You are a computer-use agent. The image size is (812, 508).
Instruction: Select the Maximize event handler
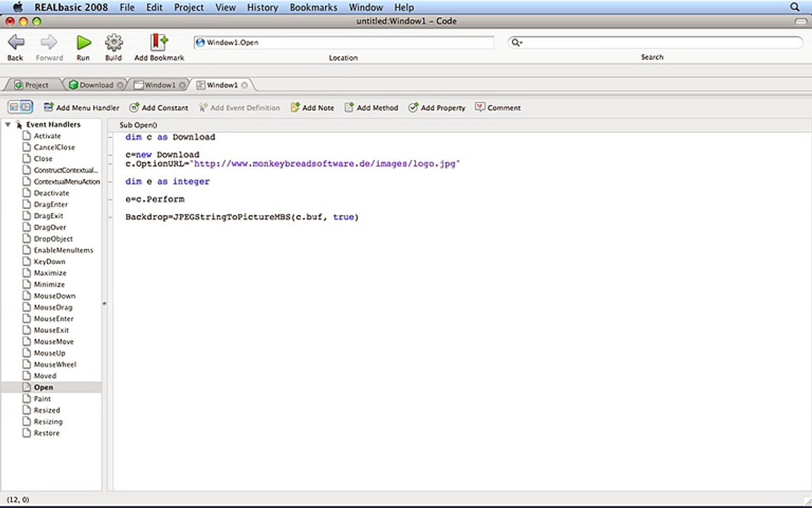point(51,272)
